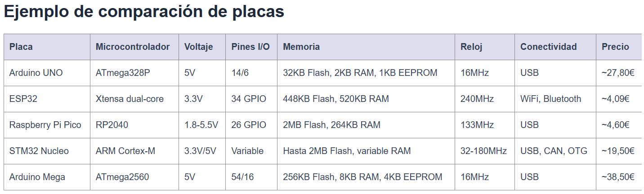The width and height of the screenshot is (644, 194).
Task: Select the ESP32 board cell
Action: 23,99
